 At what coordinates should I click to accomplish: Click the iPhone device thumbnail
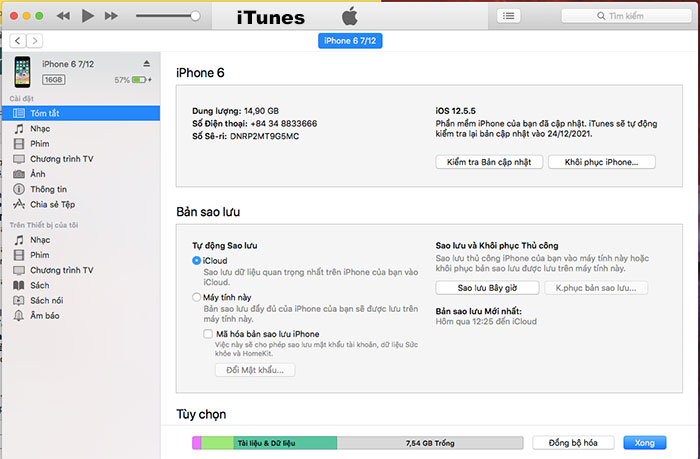(x=22, y=72)
